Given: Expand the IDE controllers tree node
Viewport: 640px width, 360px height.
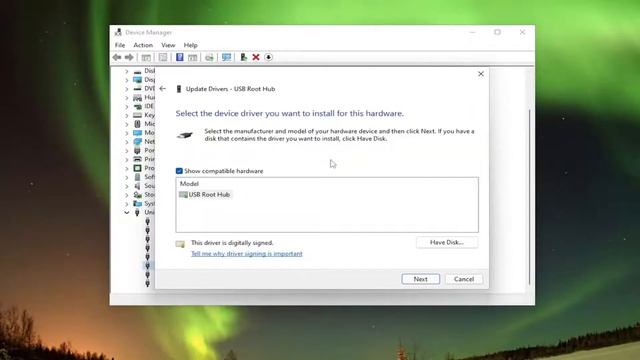Looking at the screenshot, I should (x=127, y=106).
